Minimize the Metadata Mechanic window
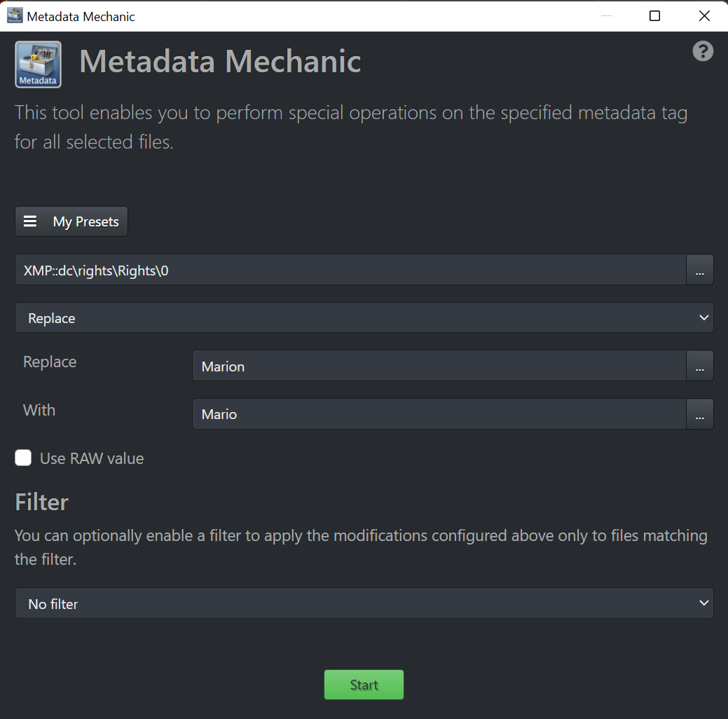Image resolution: width=728 pixels, height=719 pixels. pos(606,15)
